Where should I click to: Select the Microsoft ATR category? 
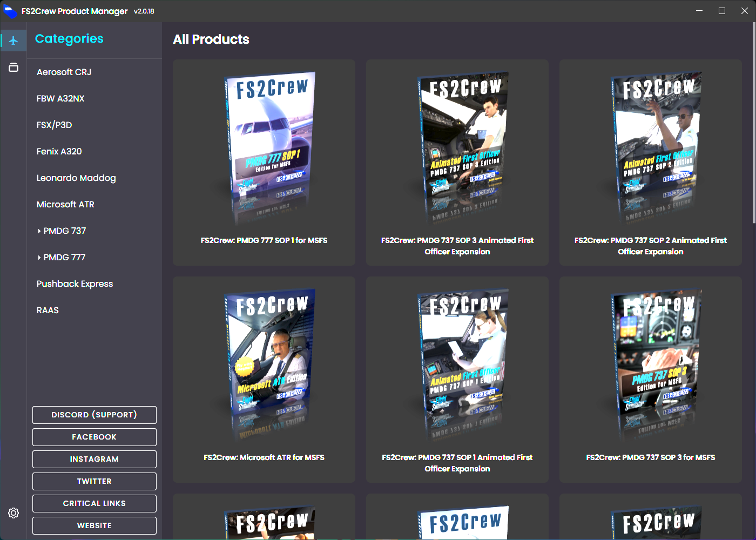pyautogui.click(x=65, y=204)
